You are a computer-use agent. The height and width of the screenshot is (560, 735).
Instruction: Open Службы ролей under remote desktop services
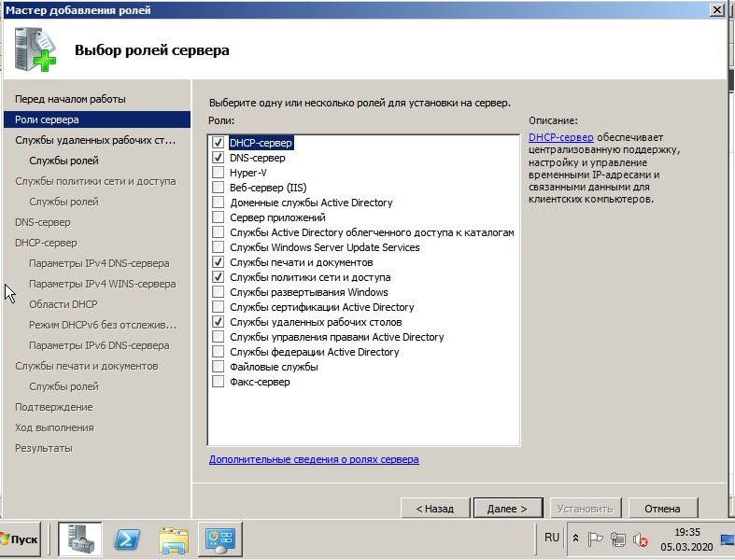64,161
